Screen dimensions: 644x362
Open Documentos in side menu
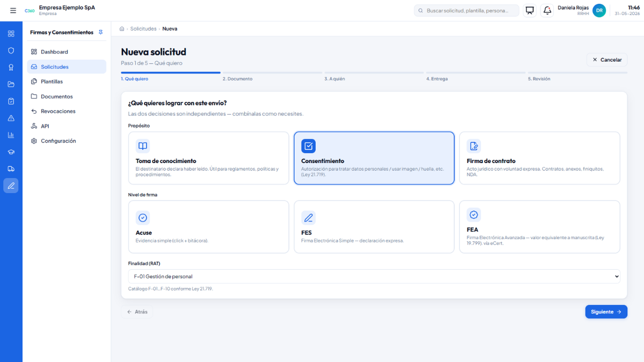[67, 97]
